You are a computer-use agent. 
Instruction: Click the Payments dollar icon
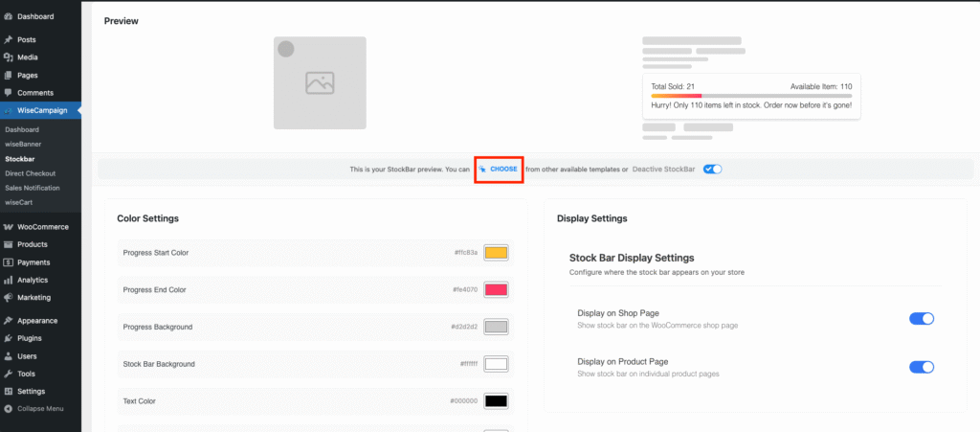8,262
